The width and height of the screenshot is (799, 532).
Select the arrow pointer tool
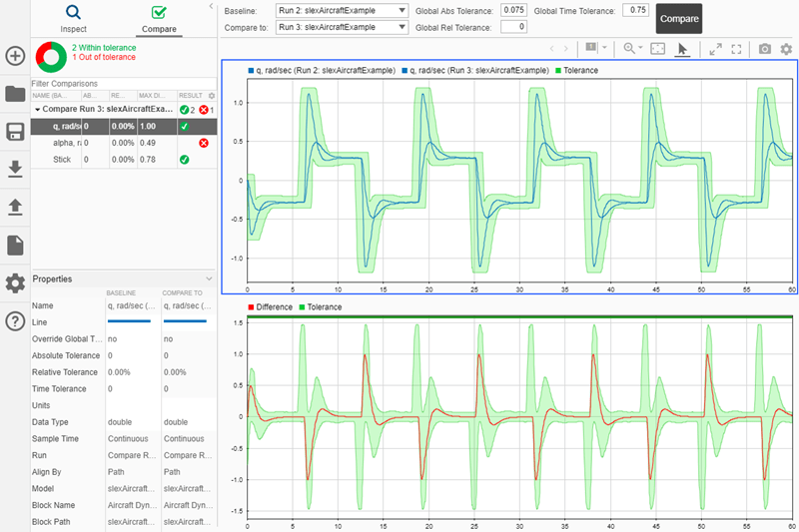(x=682, y=49)
